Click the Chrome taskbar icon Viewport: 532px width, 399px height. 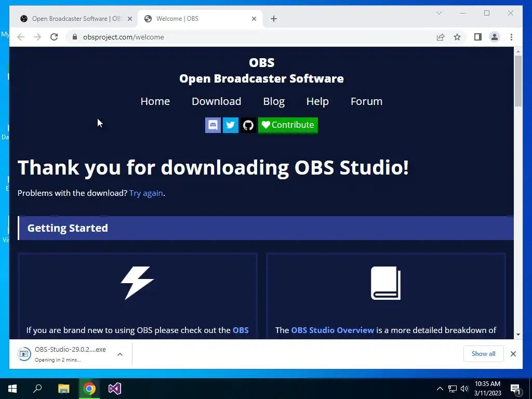pos(89,389)
